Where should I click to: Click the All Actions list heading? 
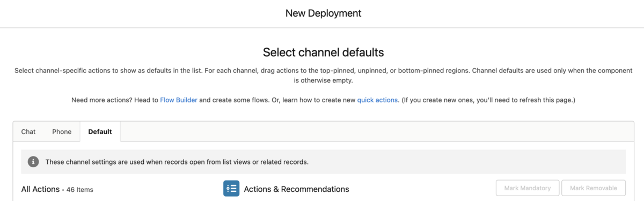click(41, 189)
